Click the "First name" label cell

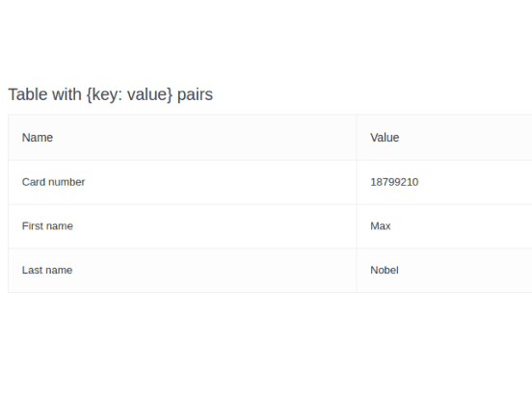tap(182, 226)
